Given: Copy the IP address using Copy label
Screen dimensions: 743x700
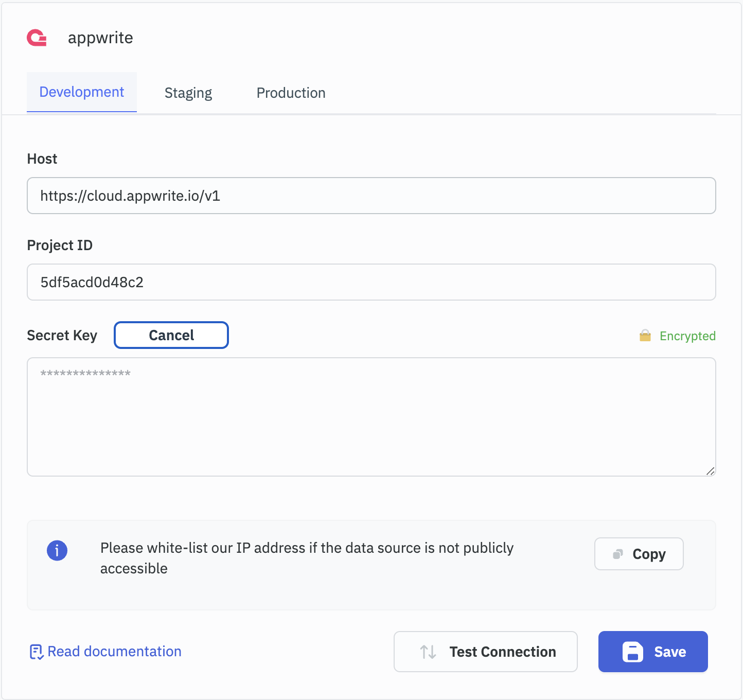Looking at the screenshot, I should 649,554.
